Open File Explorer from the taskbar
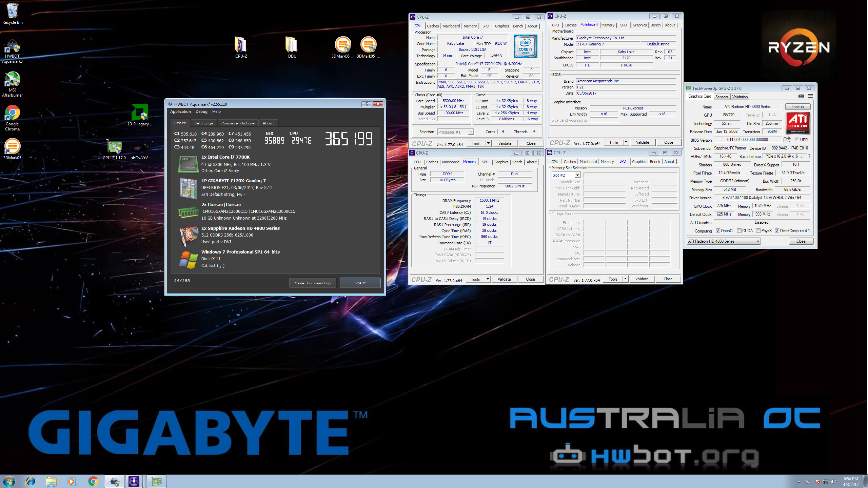Viewport: 868px width, 488px height. (x=51, y=481)
